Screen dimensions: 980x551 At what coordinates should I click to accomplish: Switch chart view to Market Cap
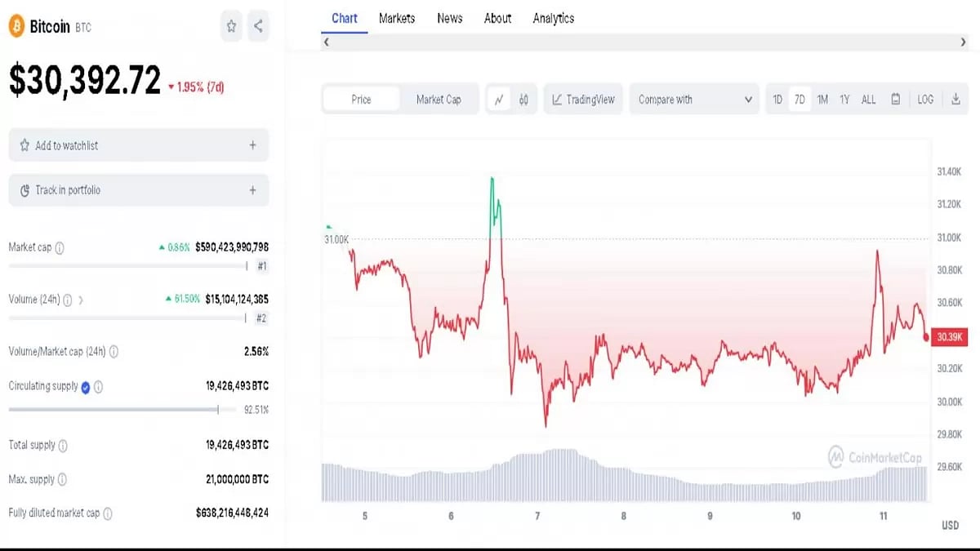click(439, 99)
